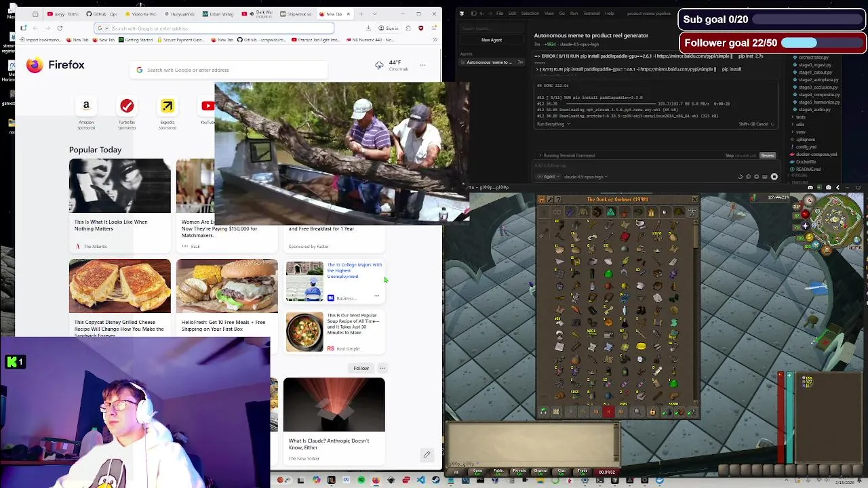This screenshot has width=868, height=488.
Task: Open Agent mode dropdown in Cursor input
Action: tap(549, 176)
